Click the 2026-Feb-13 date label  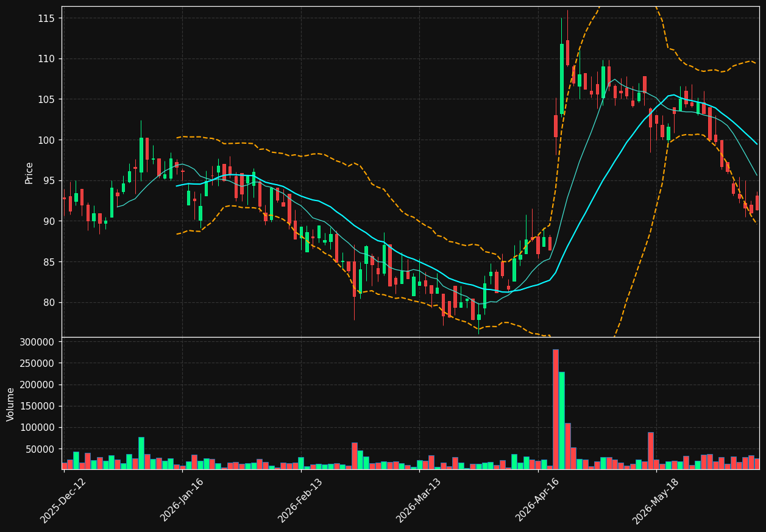click(300, 500)
